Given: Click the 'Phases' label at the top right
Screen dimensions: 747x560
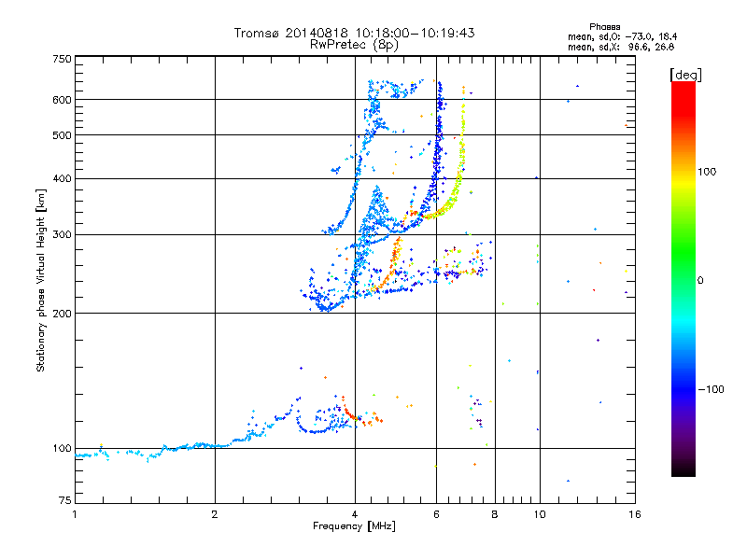Looking at the screenshot, I should pyautogui.click(x=604, y=27).
